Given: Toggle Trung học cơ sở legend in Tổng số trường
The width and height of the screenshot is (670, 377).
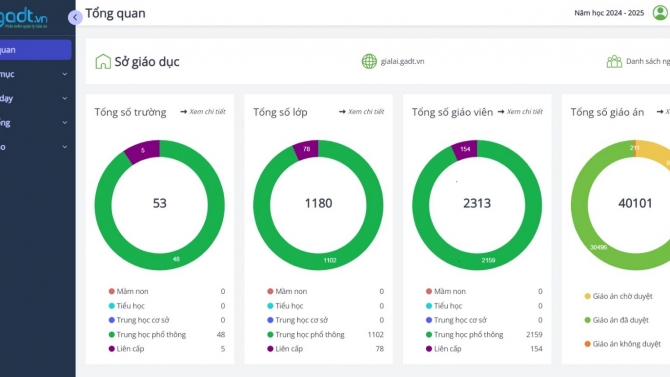Looking at the screenshot, I should (x=139, y=320).
